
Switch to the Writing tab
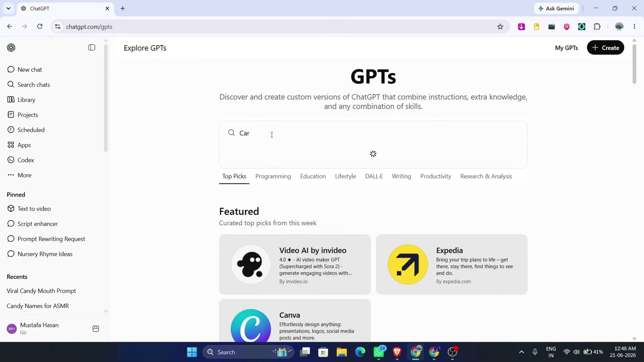pyautogui.click(x=401, y=176)
